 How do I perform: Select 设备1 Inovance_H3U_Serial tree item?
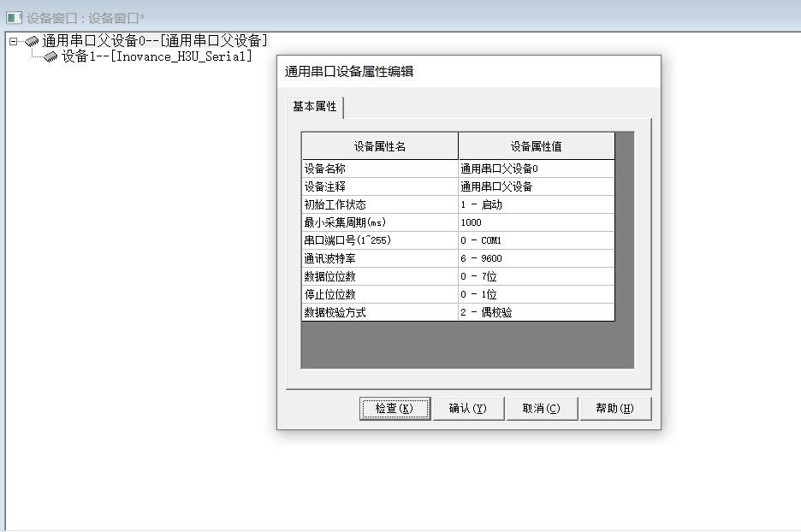point(157,56)
